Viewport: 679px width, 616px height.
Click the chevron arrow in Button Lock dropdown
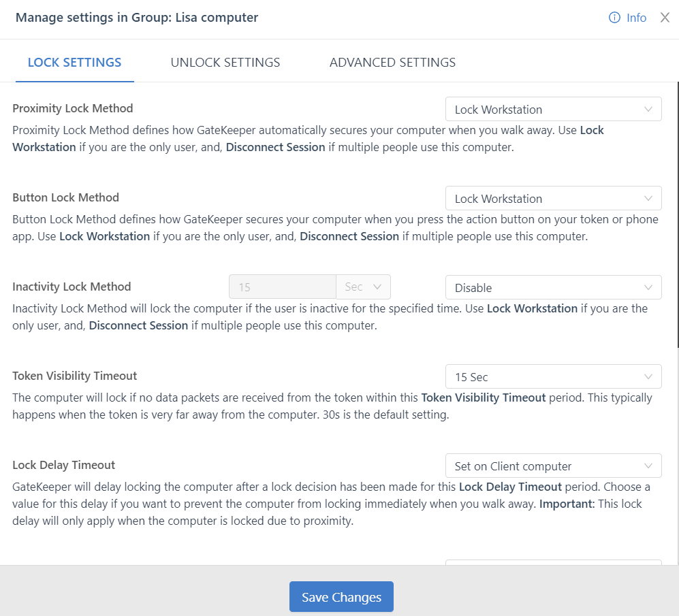(x=648, y=198)
